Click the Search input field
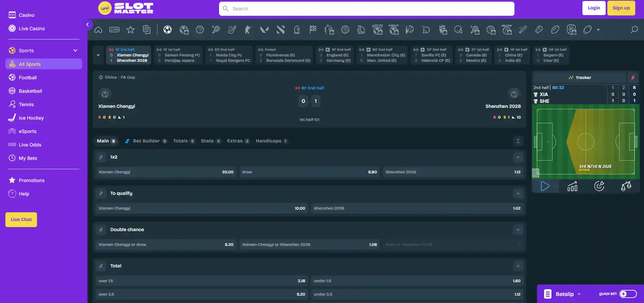The height and width of the screenshot is (303, 644). 367,9
